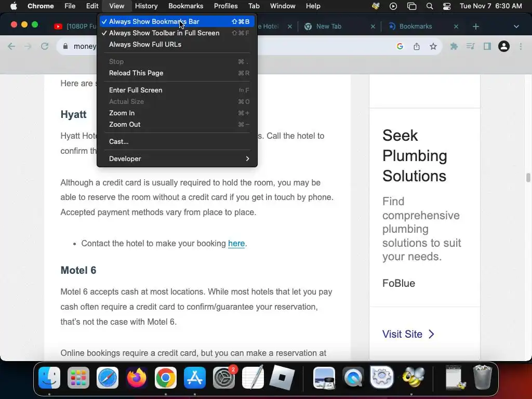The width and height of the screenshot is (532, 399).
Task: Open the Trash in the dock
Action: 483,377
